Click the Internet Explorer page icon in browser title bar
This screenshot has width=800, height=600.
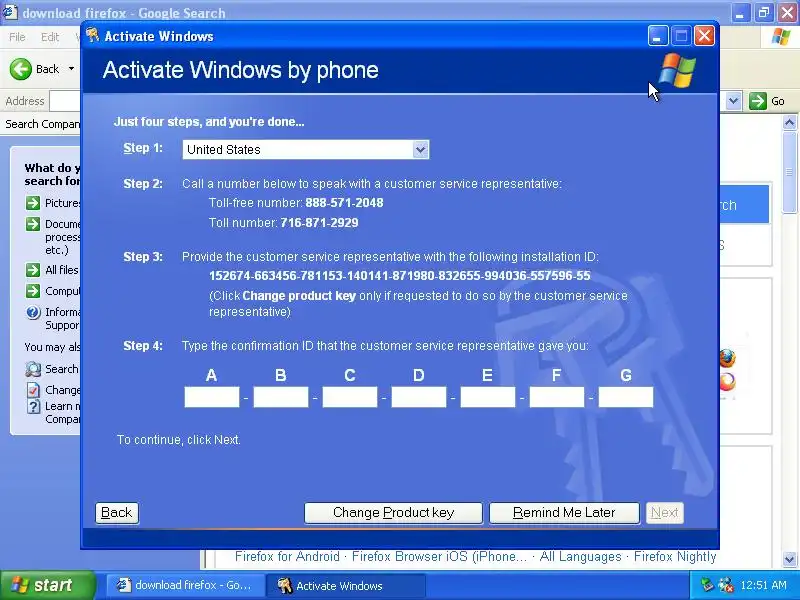point(10,12)
